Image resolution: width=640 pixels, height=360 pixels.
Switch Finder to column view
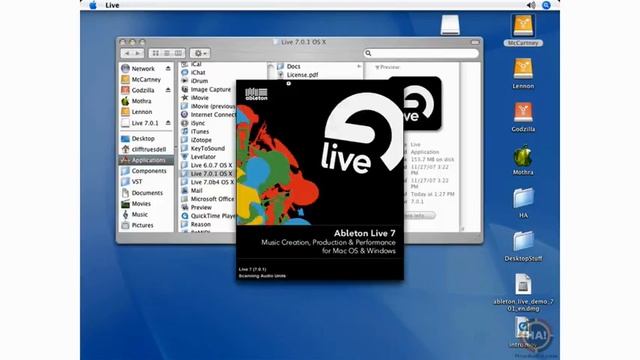(178, 53)
